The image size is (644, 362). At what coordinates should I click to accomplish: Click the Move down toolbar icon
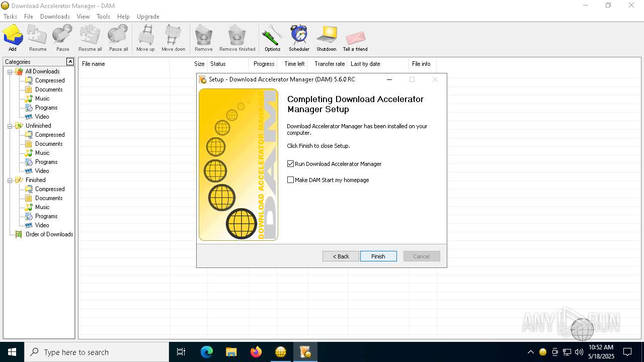[x=173, y=38]
